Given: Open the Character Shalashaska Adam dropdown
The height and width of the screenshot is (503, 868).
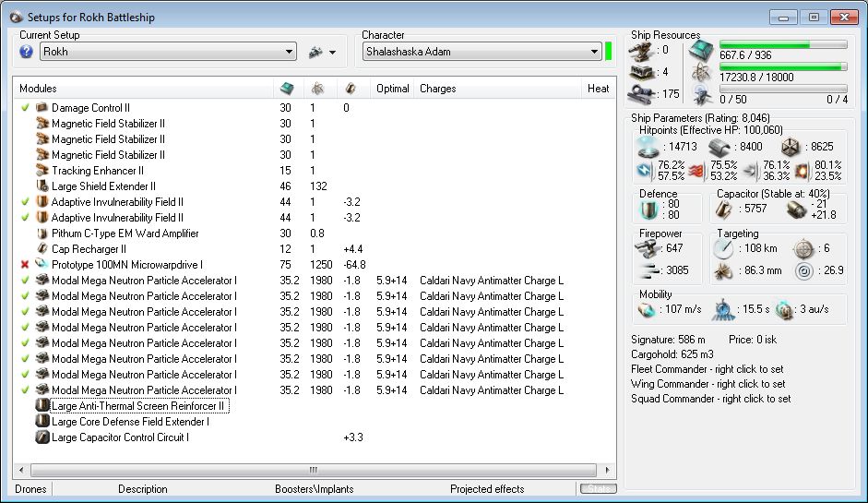Looking at the screenshot, I should click(x=482, y=52).
